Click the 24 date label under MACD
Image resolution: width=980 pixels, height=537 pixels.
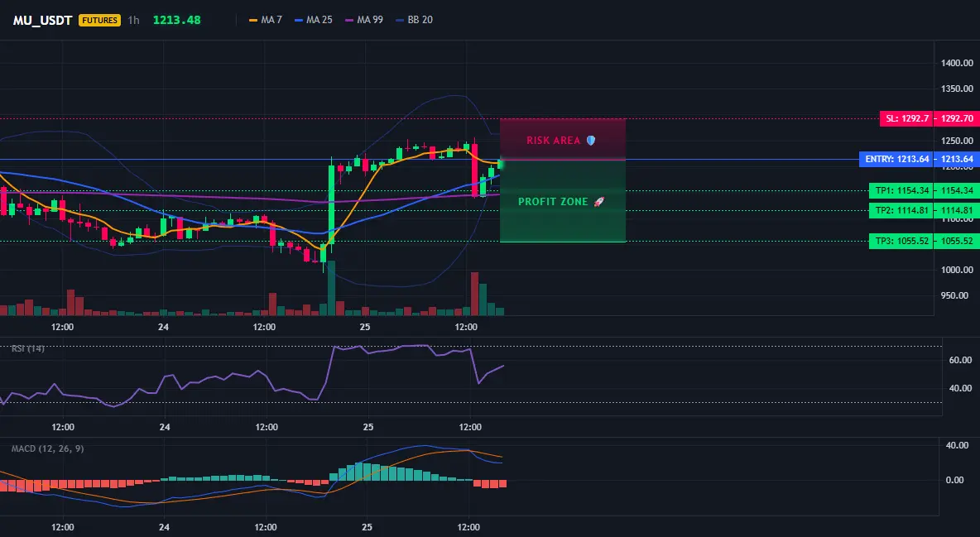pos(165,527)
